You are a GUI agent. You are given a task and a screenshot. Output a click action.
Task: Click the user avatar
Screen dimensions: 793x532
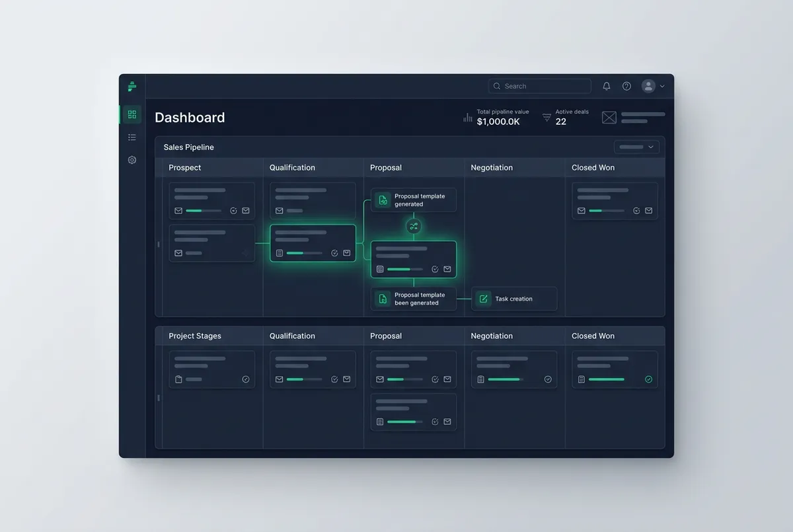click(648, 86)
